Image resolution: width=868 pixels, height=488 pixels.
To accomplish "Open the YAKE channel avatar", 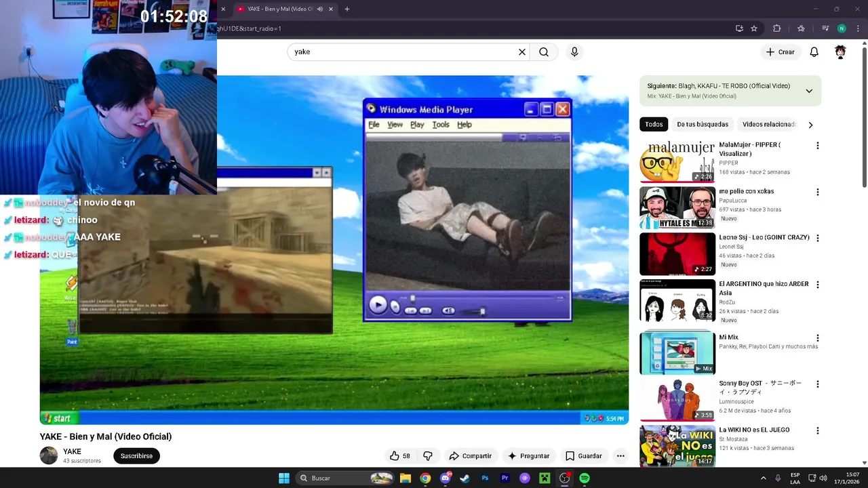I will [49, 455].
